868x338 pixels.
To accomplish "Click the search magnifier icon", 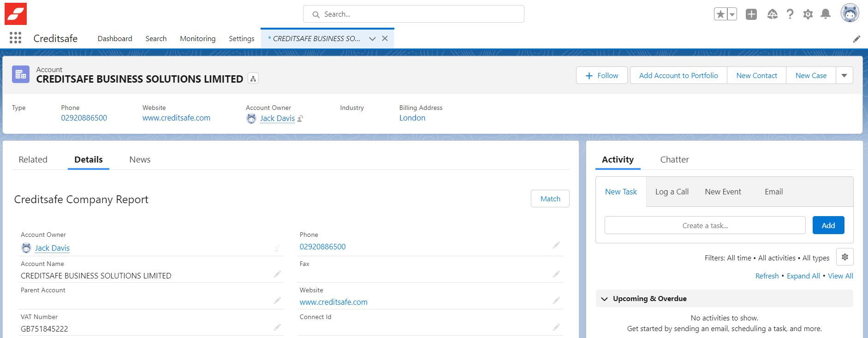I will [316, 14].
